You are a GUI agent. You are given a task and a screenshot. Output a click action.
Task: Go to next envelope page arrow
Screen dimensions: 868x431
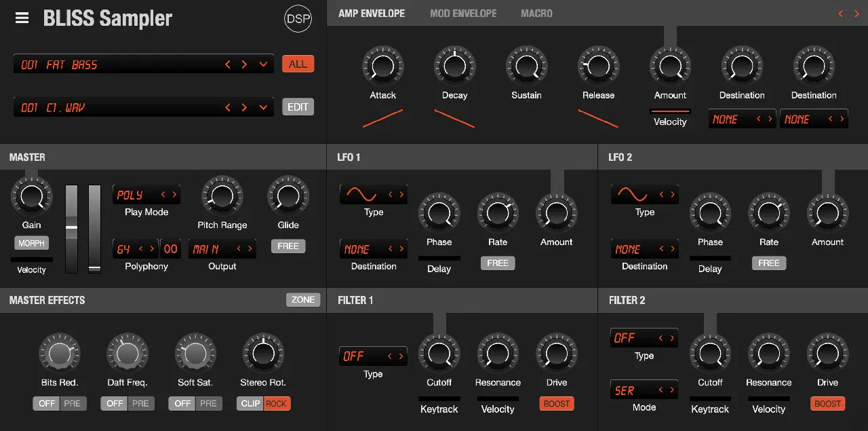point(856,14)
